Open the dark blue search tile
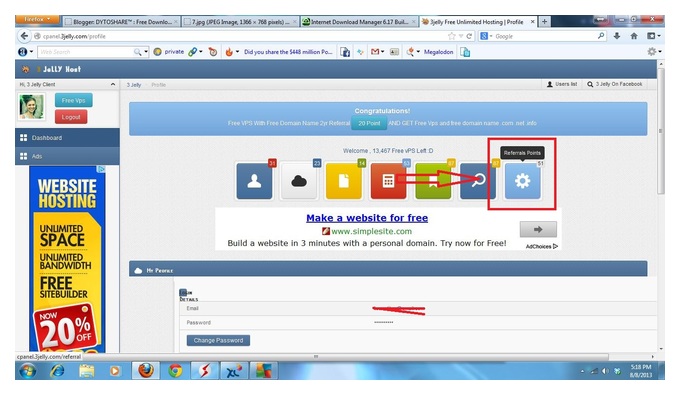This screenshot has width=680, height=395. pyautogui.click(x=477, y=181)
